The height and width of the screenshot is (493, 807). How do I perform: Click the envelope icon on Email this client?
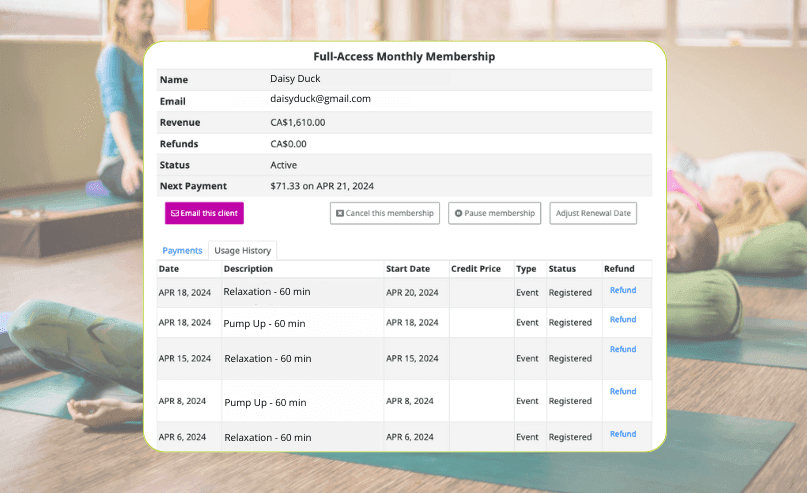(175, 213)
